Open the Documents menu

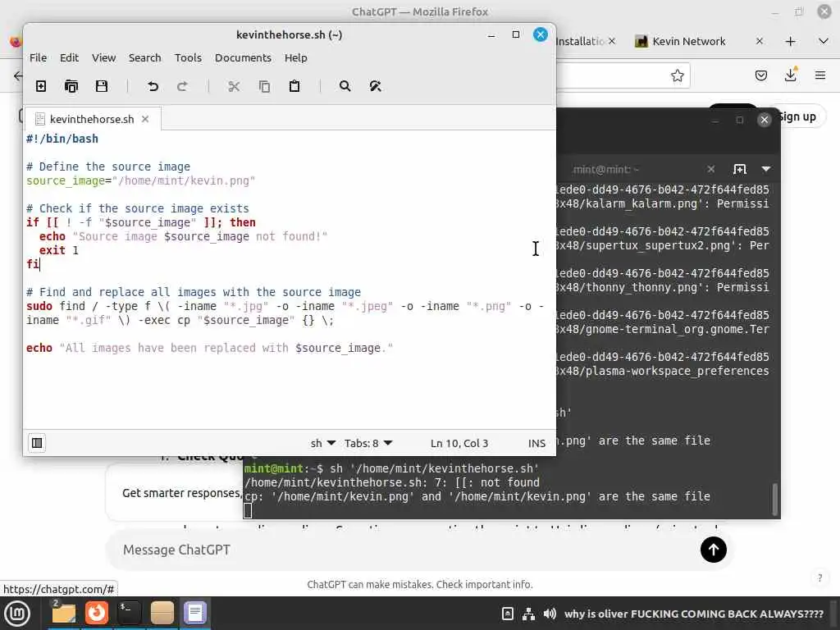[x=243, y=58]
